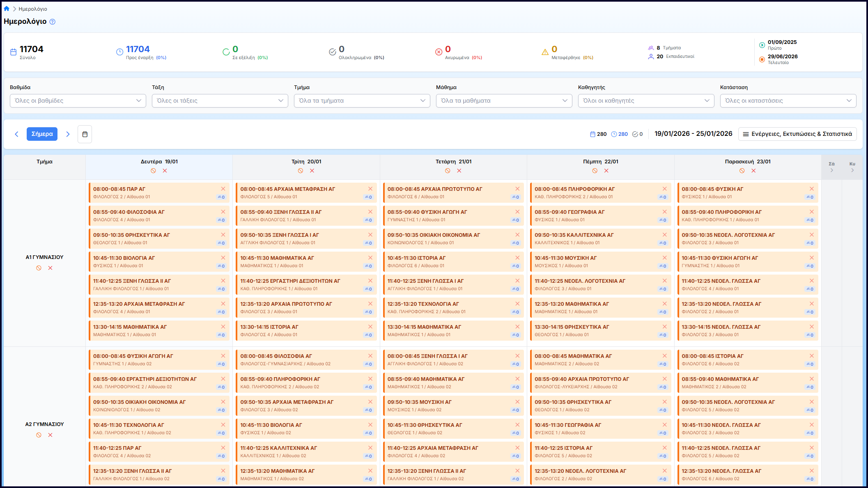
Task: Click the home icon in breadcrumb
Action: 7,9
